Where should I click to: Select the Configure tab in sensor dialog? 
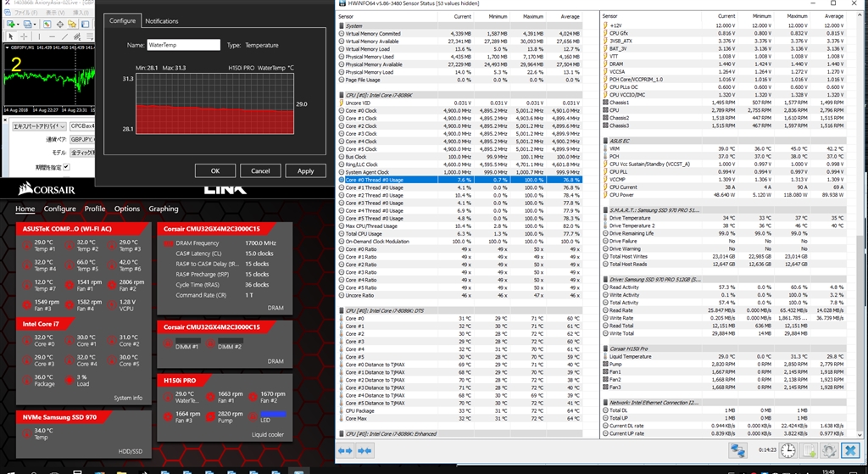pos(122,20)
